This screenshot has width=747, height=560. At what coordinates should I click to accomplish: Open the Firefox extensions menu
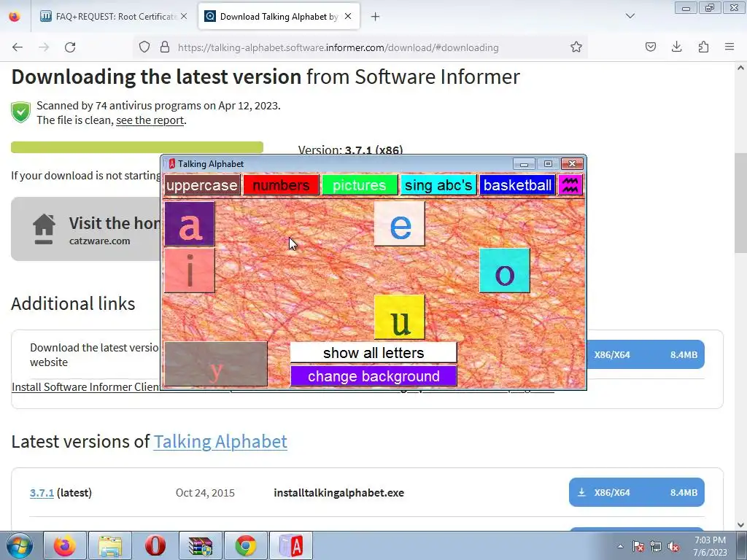[x=703, y=47]
